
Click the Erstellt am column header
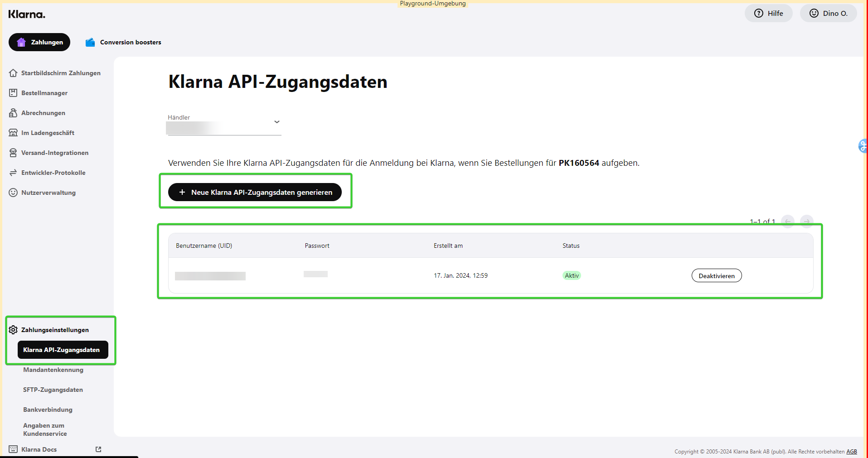point(448,246)
